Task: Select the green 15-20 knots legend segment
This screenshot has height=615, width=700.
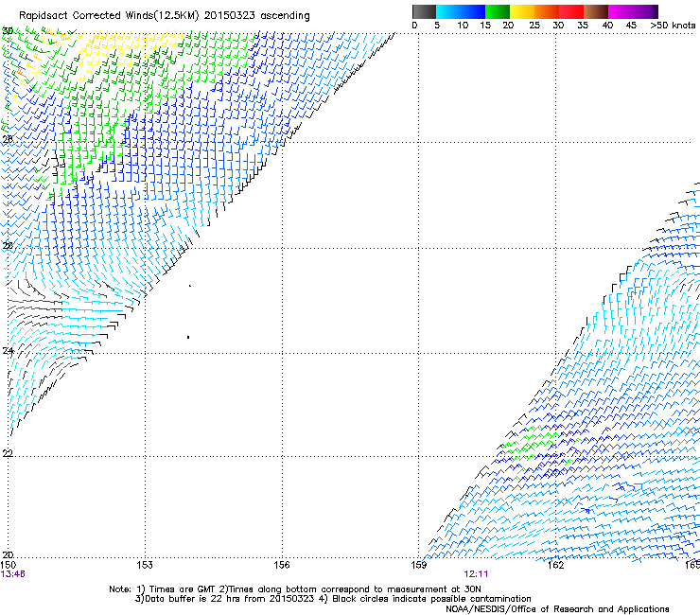Action: click(498, 11)
